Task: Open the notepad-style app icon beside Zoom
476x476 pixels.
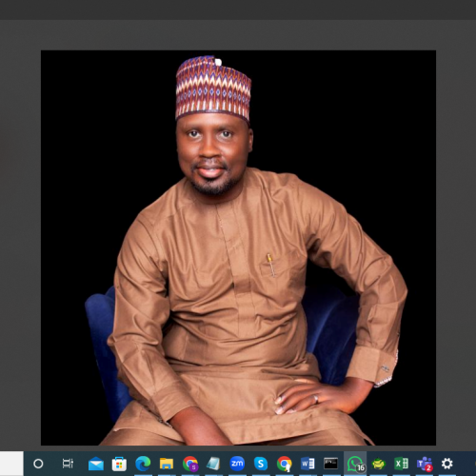Action: point(213,464)
